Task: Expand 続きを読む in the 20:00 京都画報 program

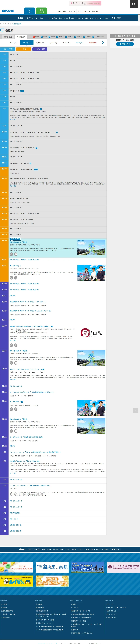Action: pos(13,340)
